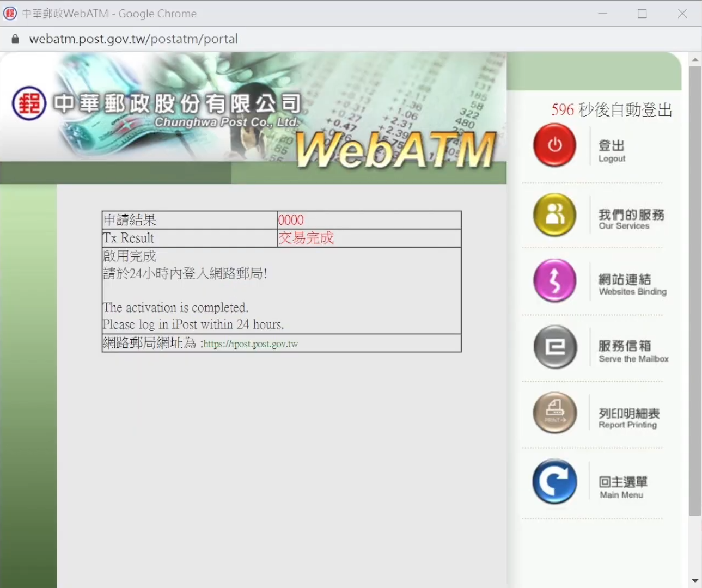Select 回主選單 Main Menu label
Image resolution: width=702 pixels, height=588 pixels.
tap(623, 487)
